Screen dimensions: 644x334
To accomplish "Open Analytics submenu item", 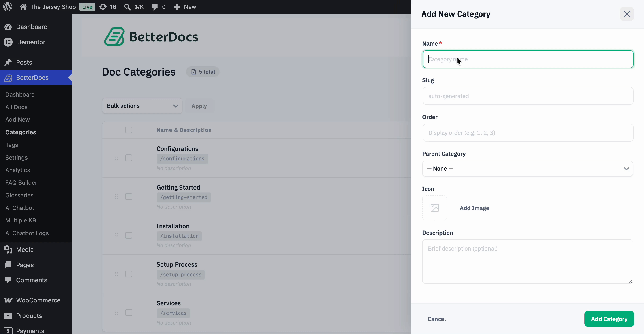I will pos(18,170).
